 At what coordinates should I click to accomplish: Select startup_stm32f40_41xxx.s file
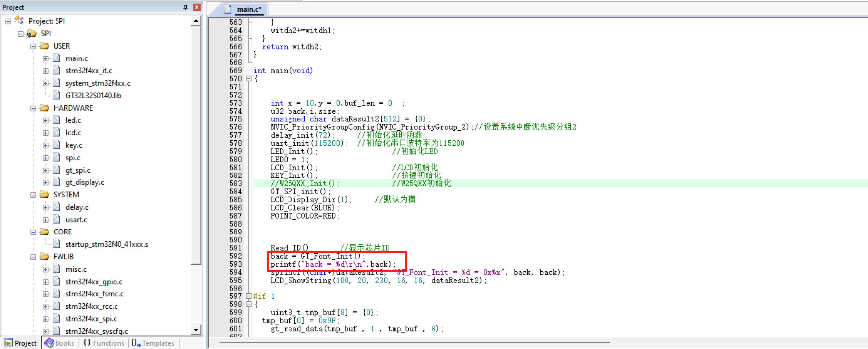coord(107,244)
